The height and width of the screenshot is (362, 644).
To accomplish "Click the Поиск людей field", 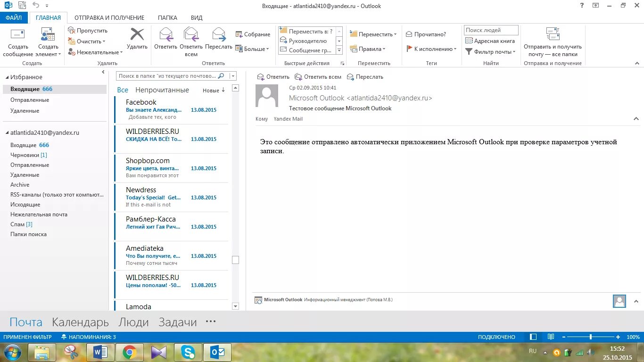I will coord(491,30).
